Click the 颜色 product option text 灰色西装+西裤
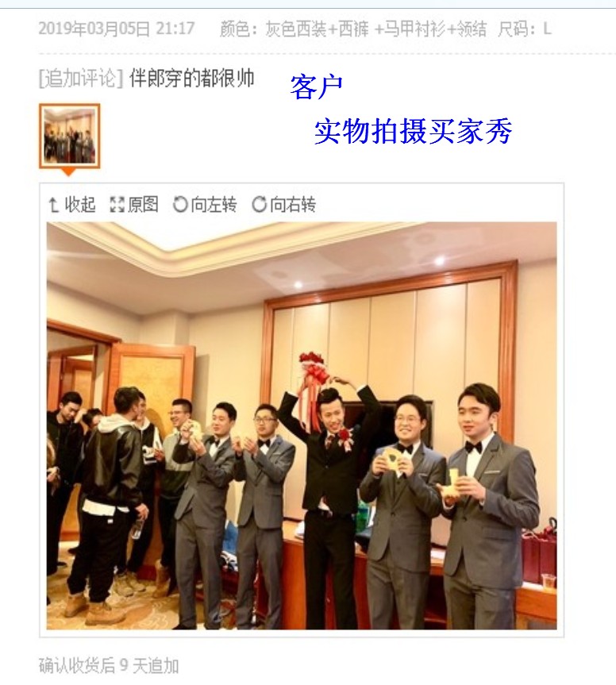The height and width of the screenshot is (685, 616). (317, 29)
